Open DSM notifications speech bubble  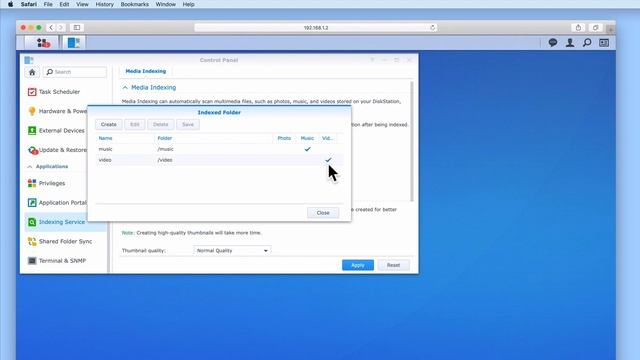click(x=553, y=42)
